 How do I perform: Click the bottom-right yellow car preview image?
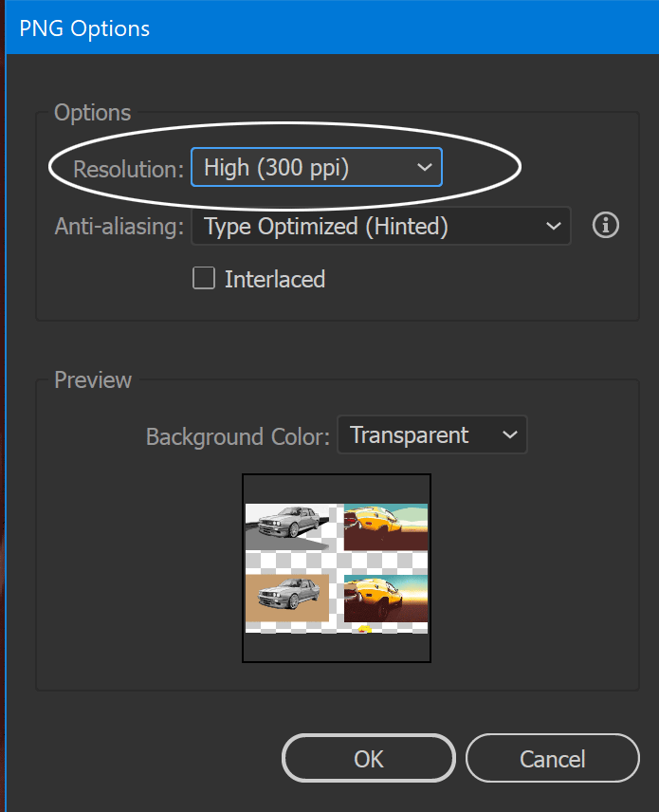[x=386, y=598]
